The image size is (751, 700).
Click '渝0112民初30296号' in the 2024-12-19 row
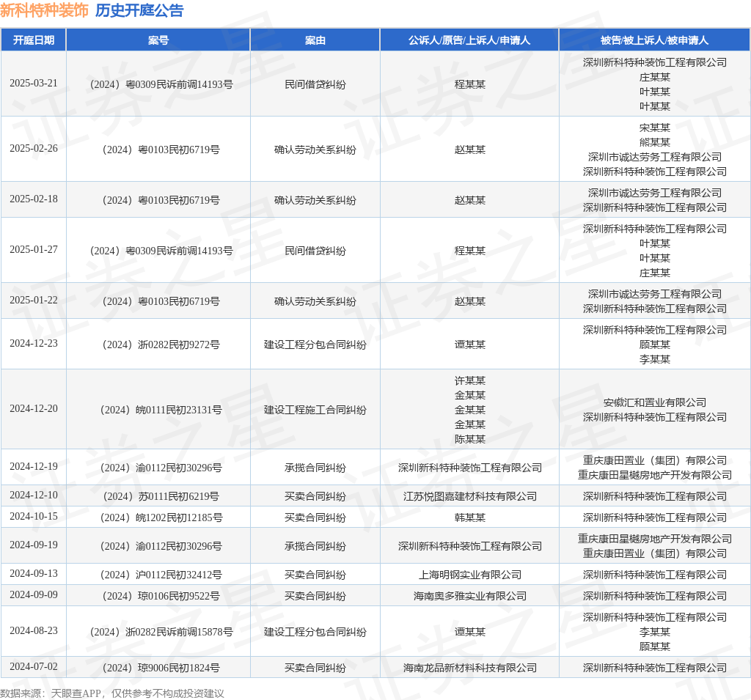tap(179, 468)
